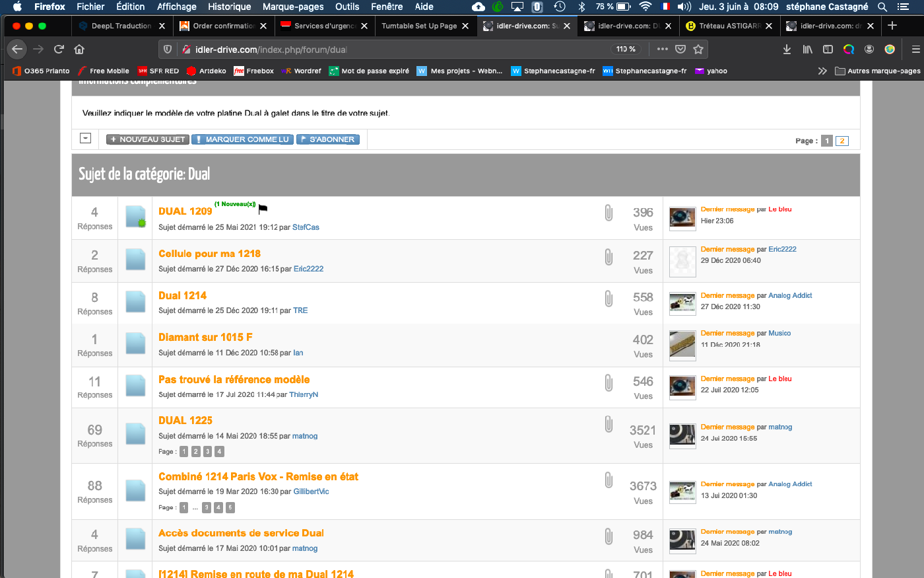Collapse the forum category using the minus box
924x578 pixels.
click(85, 138)
